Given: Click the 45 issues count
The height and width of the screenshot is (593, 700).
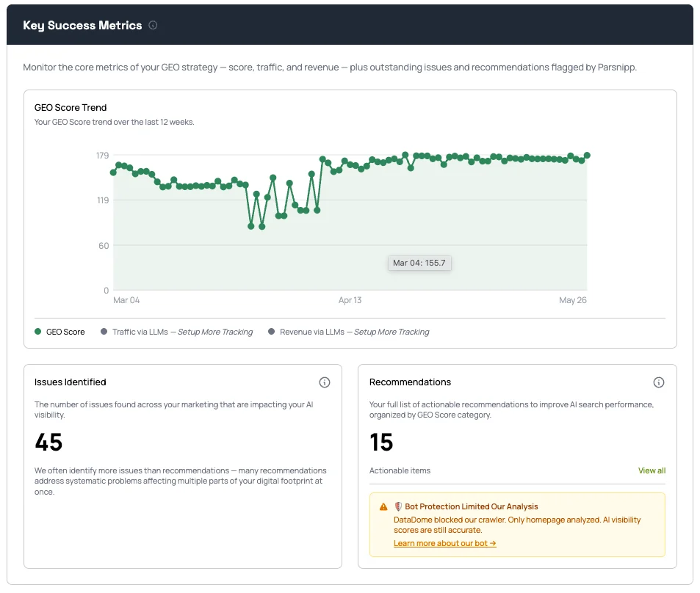Looking at the screenshot, I should click(48, 443).
